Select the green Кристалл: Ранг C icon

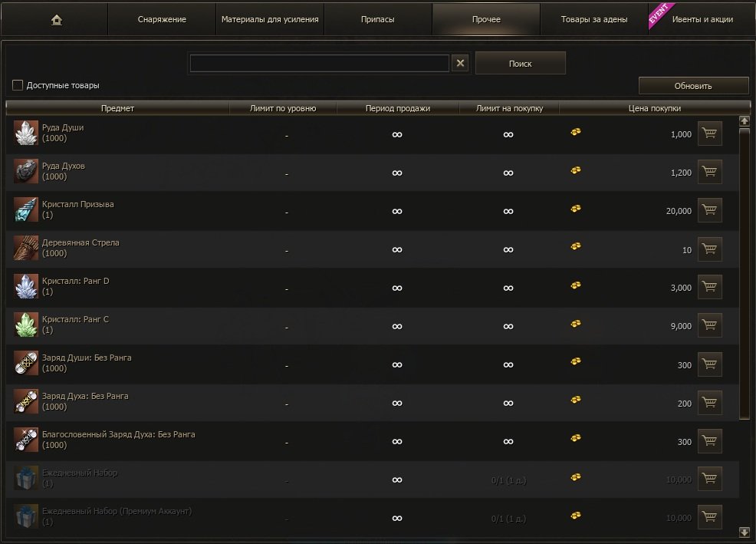26,325
